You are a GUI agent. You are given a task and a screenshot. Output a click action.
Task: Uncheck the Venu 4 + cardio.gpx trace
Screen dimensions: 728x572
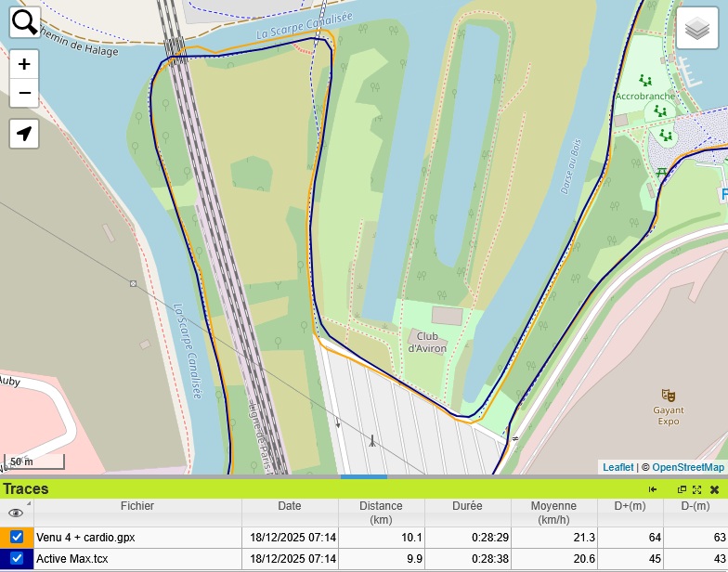click(17, 537)
